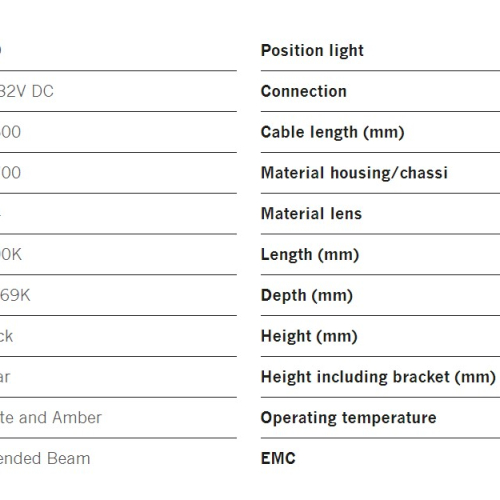This screenshot has width=500, height=500.
Task: Click the 00 value below 32V DC
Action: (x=10, y=132)
